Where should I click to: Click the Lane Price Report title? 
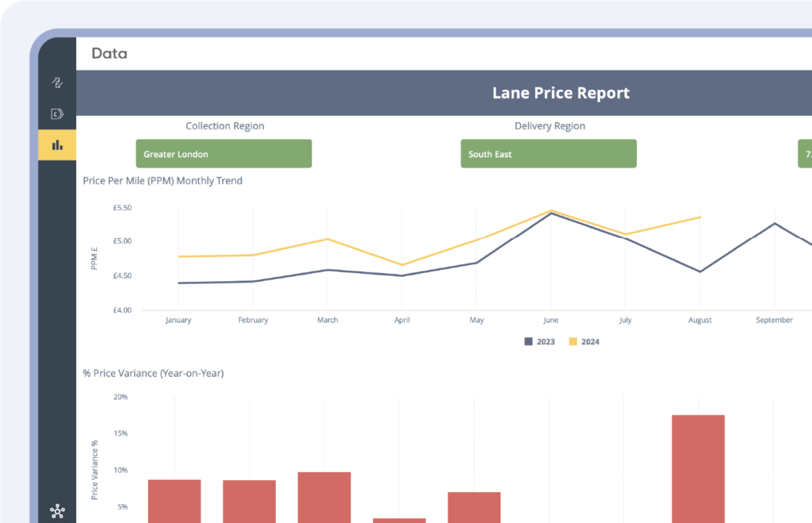[561, 93]
